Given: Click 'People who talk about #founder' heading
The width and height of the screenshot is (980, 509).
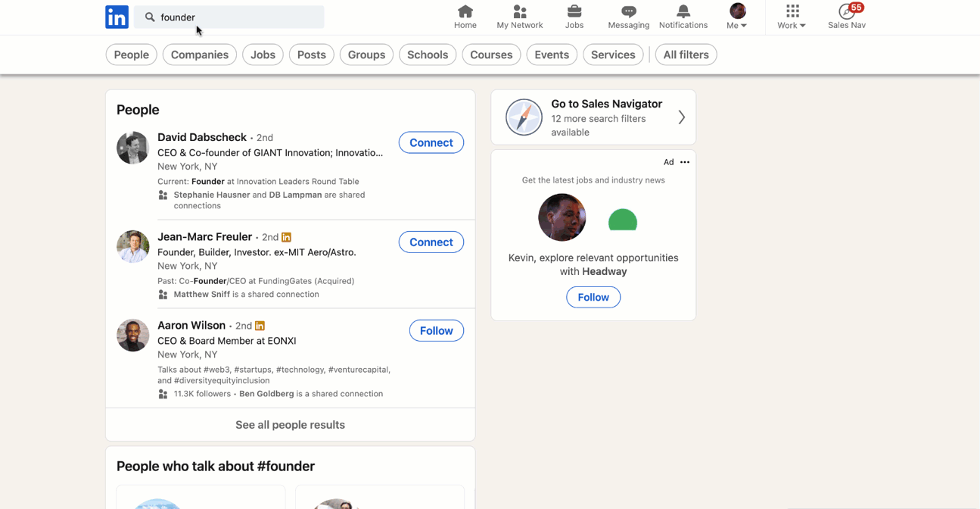Looking at the screenshot, I should tap(216, 467).
